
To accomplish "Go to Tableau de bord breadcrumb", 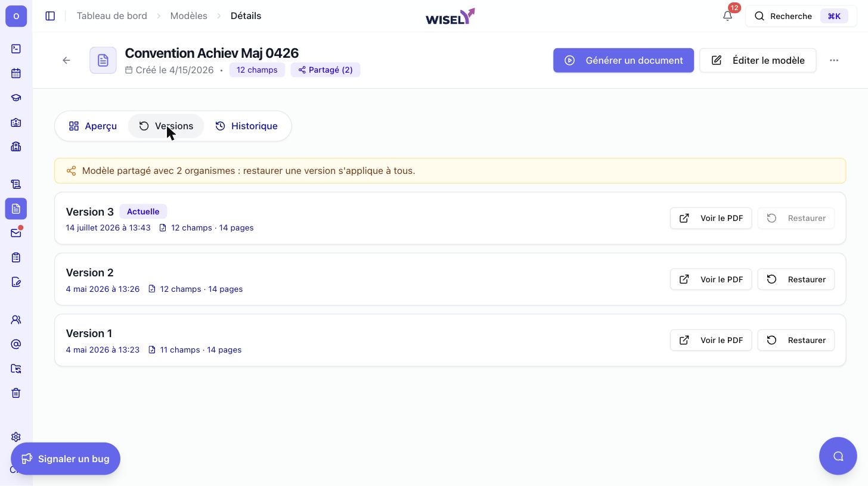I will point(112,16).
